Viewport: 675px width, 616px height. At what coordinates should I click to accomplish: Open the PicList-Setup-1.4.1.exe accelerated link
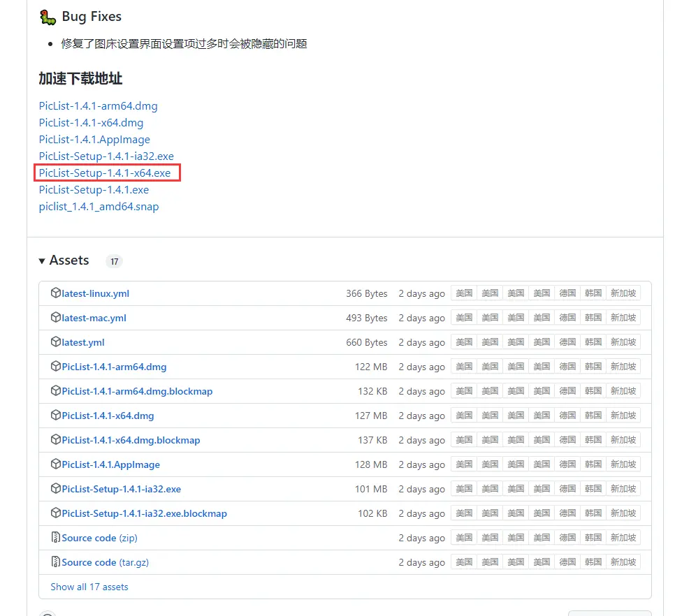point(94,190)
